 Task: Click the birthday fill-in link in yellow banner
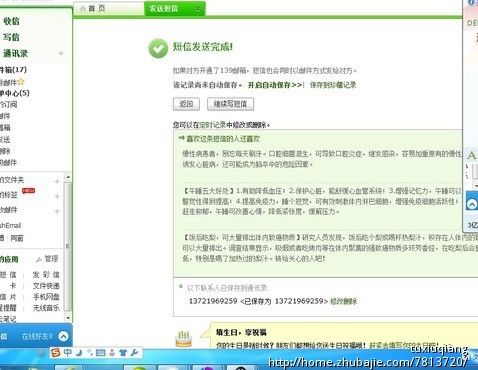tap(404, 345)
